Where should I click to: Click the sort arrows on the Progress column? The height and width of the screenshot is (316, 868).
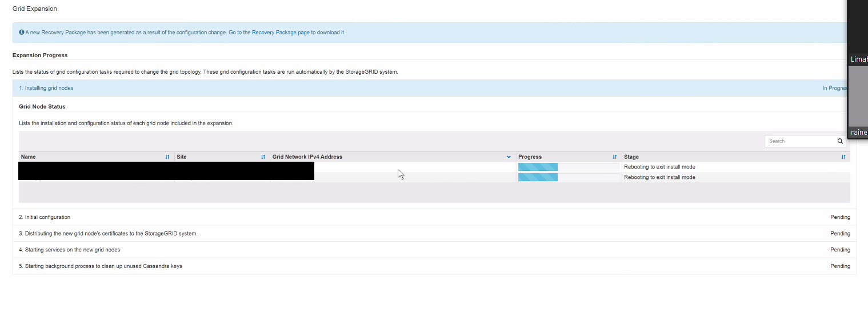(x=615, y=157)
